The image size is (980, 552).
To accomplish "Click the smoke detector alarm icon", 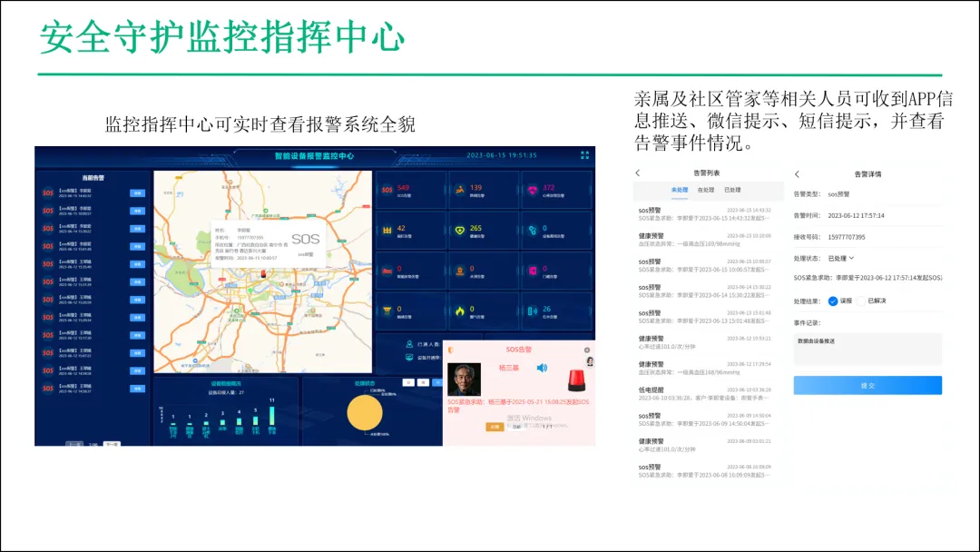I will pos(387,310).
